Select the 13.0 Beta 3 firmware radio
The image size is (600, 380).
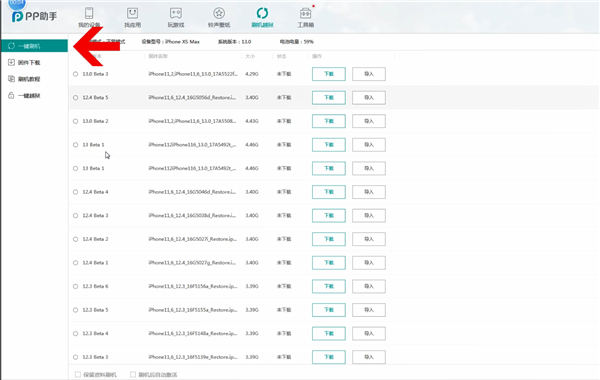pyautogui.click(x=75, y=74)
